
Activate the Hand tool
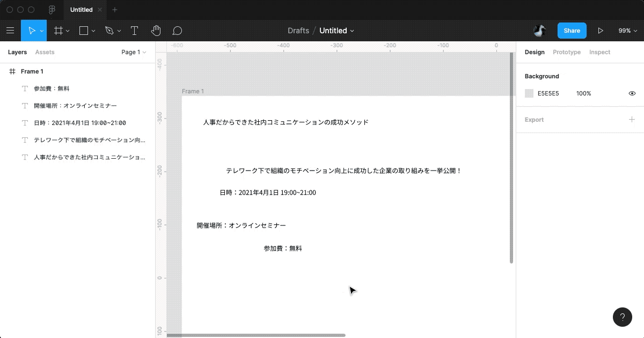156,31
